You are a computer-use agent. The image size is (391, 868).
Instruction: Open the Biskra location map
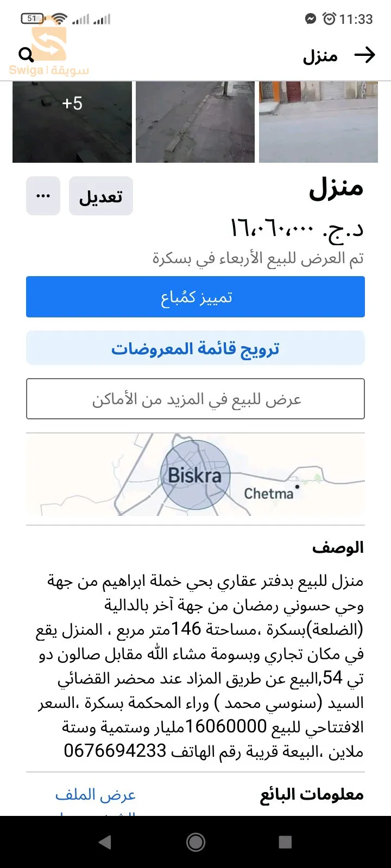coord(195,476)
